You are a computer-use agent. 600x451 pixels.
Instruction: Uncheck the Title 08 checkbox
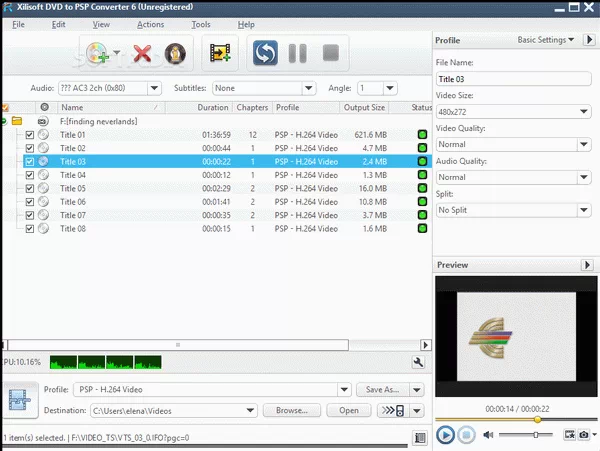click(x=30, y=229)
